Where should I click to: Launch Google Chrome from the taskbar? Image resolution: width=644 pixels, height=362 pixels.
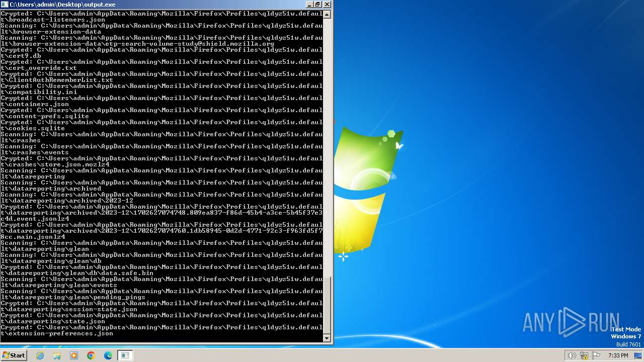[91, 355]
